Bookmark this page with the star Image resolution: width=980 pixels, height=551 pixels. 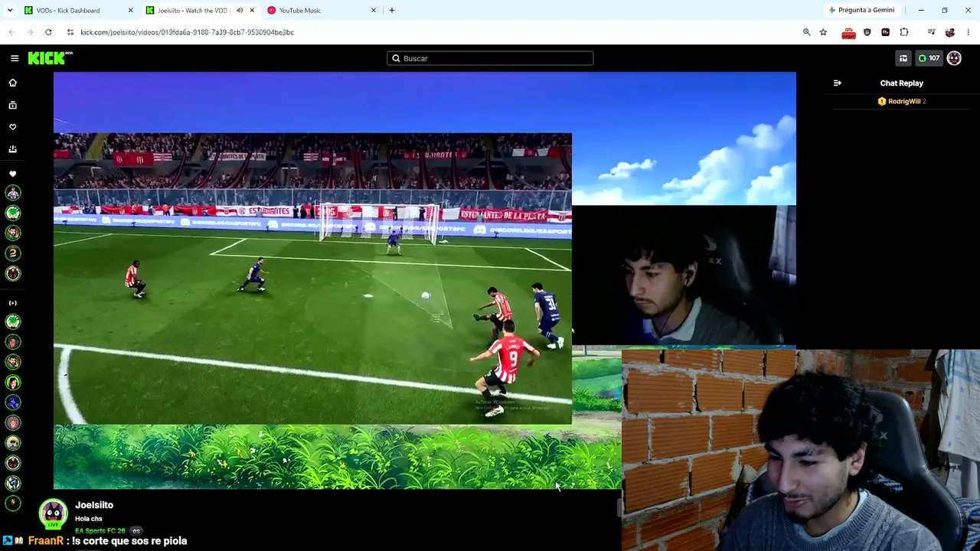[824, 32]
